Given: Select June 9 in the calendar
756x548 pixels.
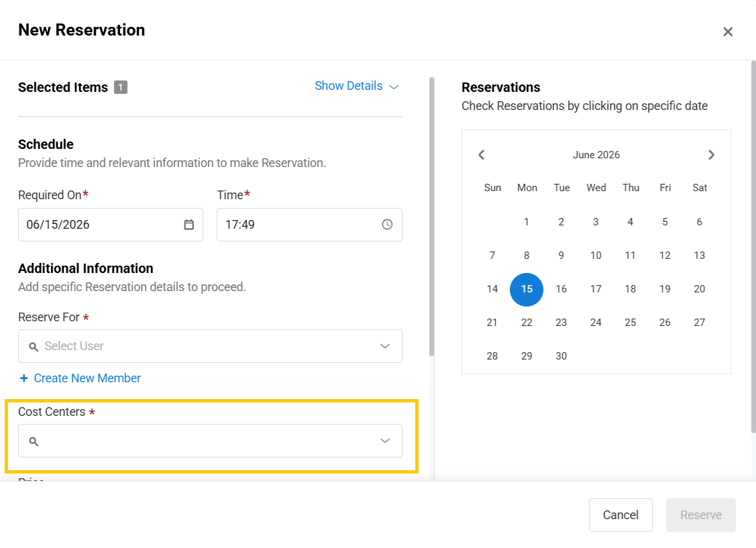Looking at the screenshot, I should 561,256.
